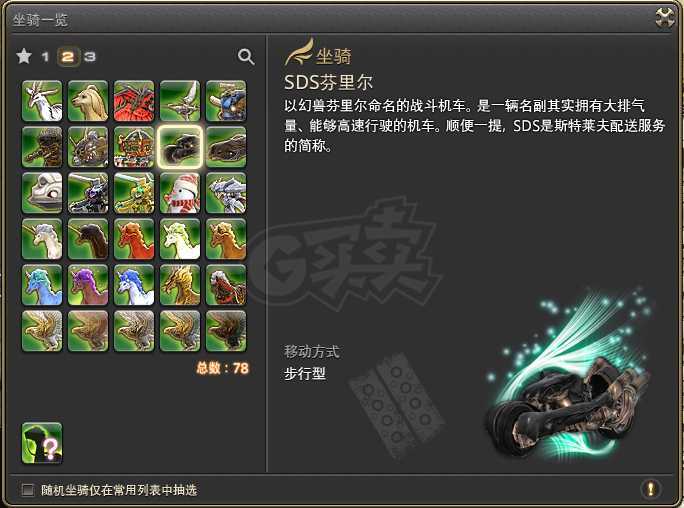Click the yellow exclamation info button
The height and width of the screenshot is (508, 684).
coord(650,489)
